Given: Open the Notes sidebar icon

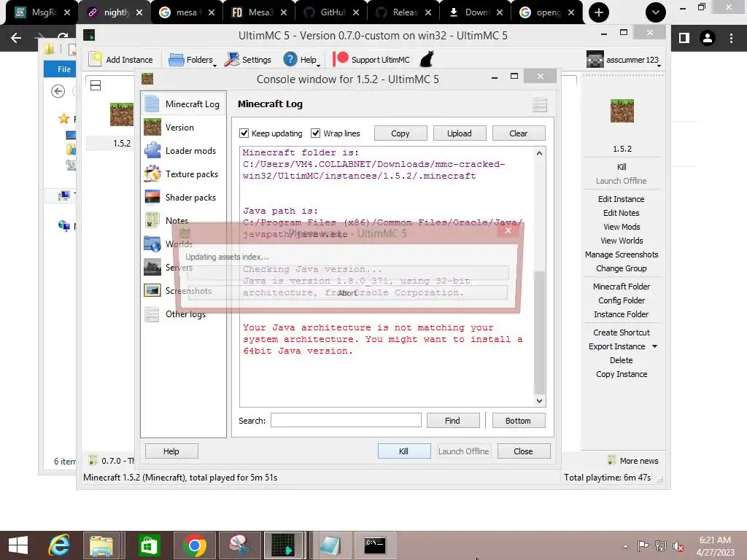Looking at the screenshot, I should coord(152,220).
